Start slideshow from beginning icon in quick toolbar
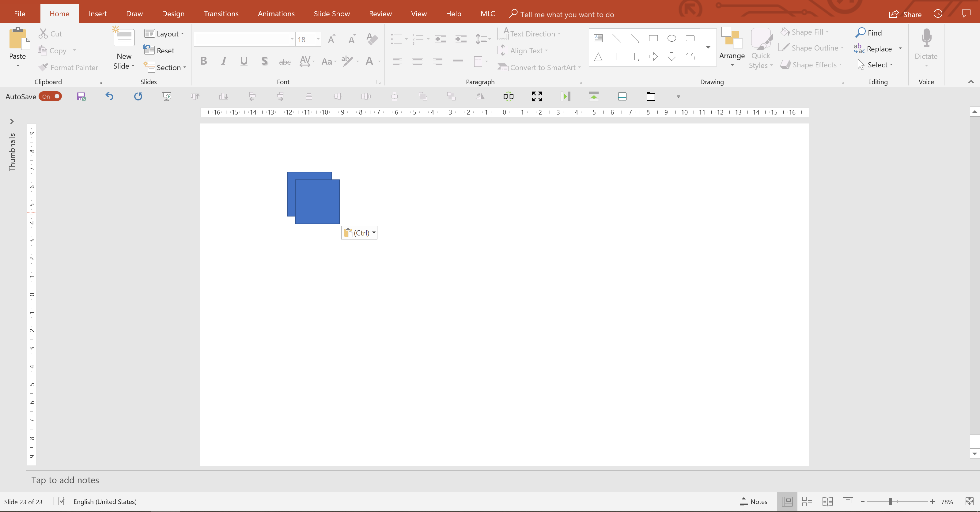The width and height of the screenshot is (980, 512). coord(167,97)
